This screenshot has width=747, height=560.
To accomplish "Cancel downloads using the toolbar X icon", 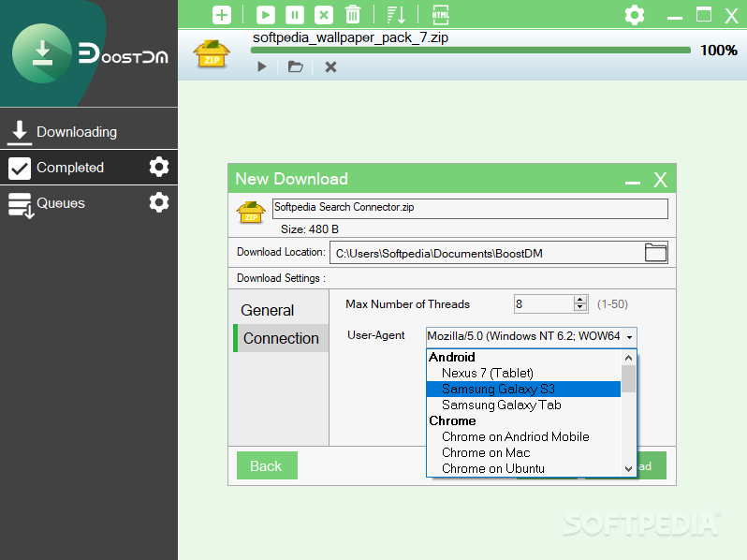I will [324, 15].
